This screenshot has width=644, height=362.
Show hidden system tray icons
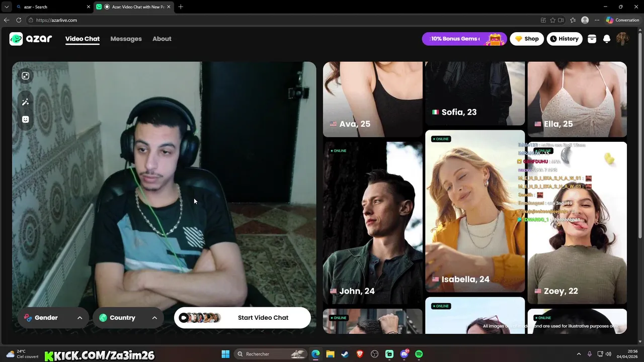click(x=579, y=354)
